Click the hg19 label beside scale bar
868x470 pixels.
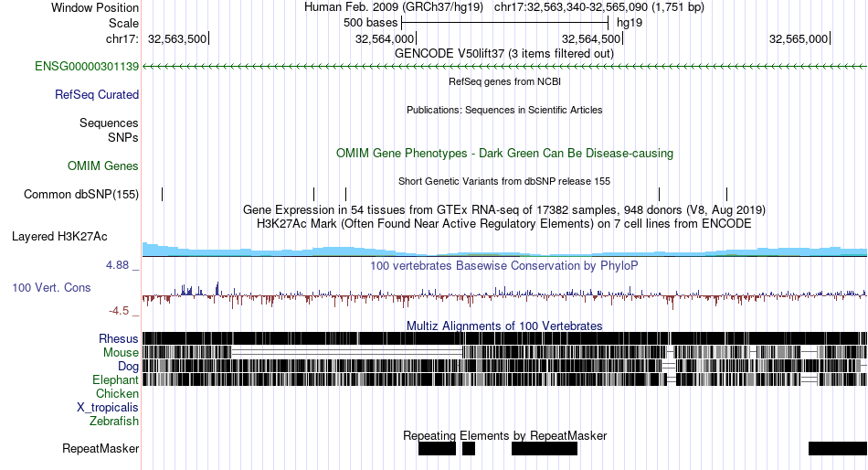click(630, 23)
